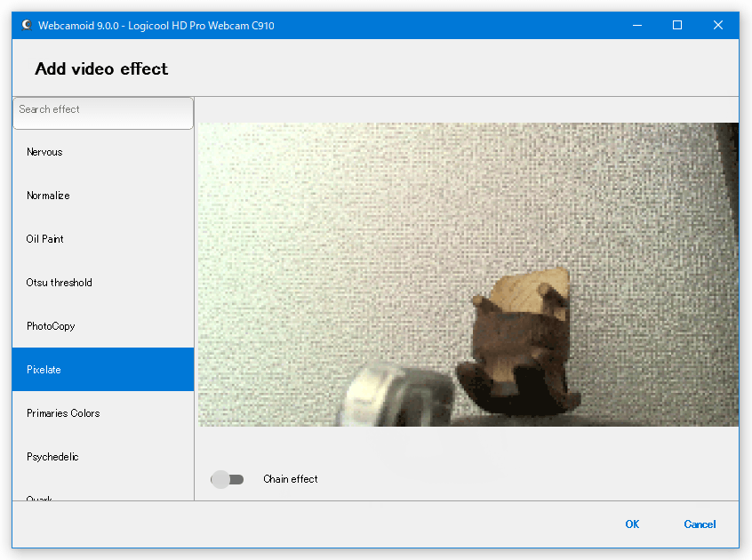Click the Search effect input field
Image resolution: width=752 pixels, height=560 pixels.
click(103, 114)
